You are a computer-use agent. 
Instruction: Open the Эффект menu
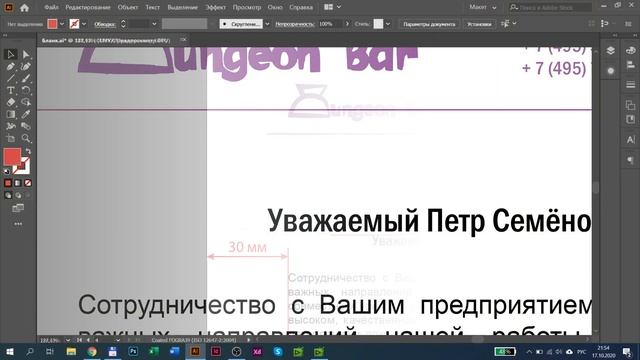216,7
